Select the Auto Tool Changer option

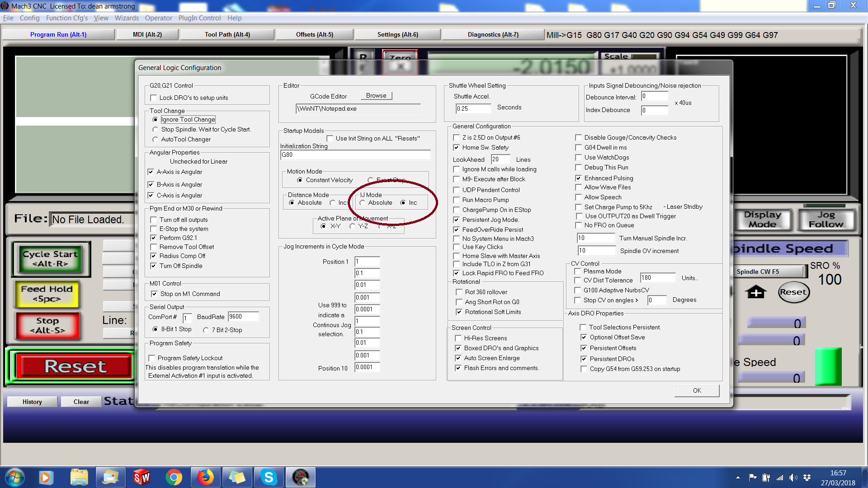pos(156,140)
